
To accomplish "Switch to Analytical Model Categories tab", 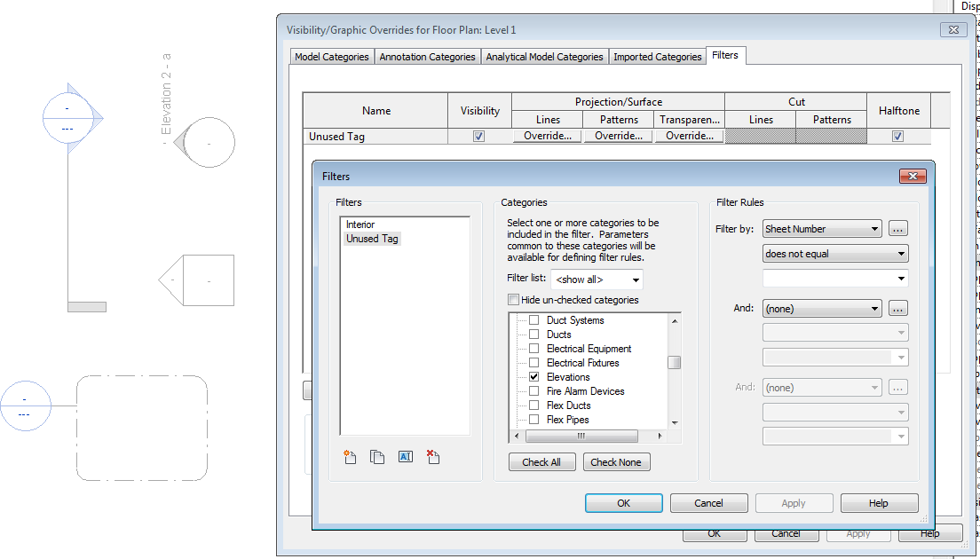I will point(544,57).
